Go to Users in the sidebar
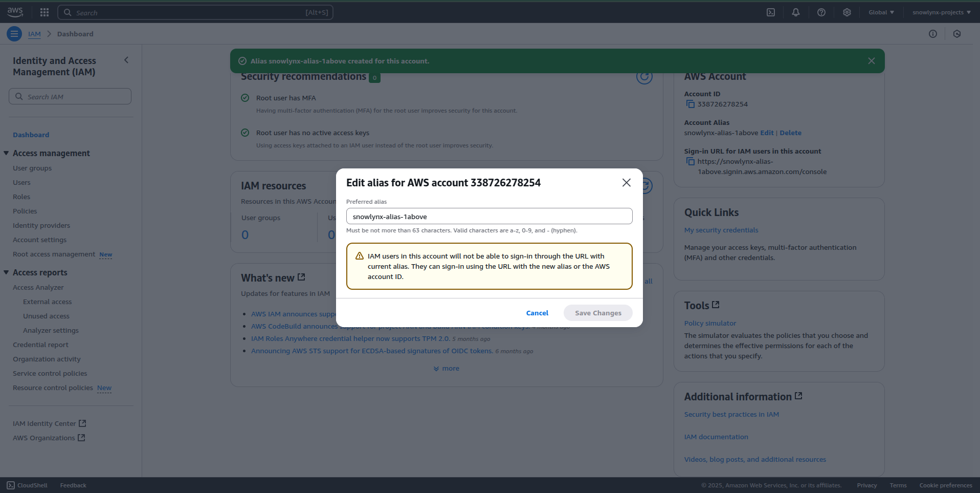This screenshot has width=980, height=493. pyautogui.click(x=21, y=183)
